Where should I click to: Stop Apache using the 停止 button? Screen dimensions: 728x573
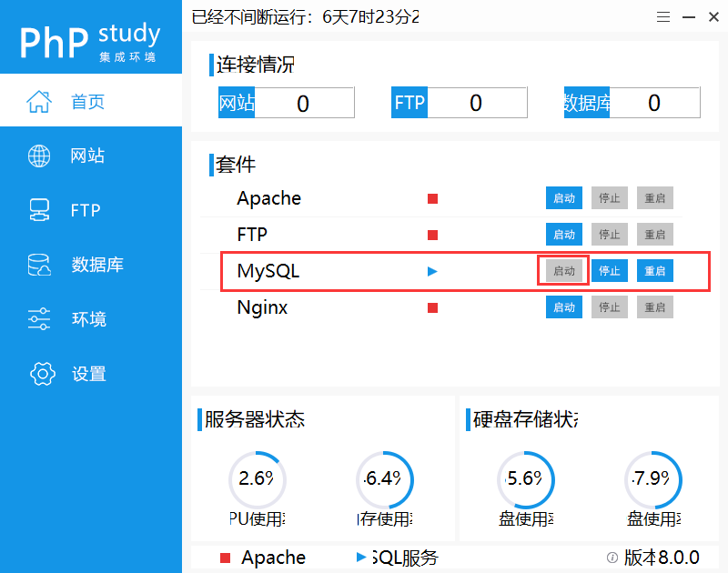click(610, 198)
